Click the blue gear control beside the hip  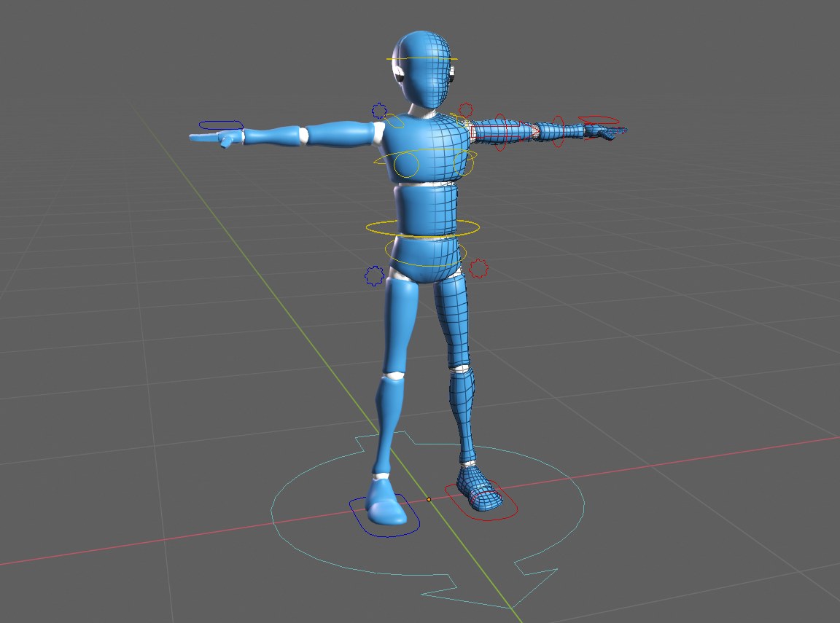click(x=374, y=275)
